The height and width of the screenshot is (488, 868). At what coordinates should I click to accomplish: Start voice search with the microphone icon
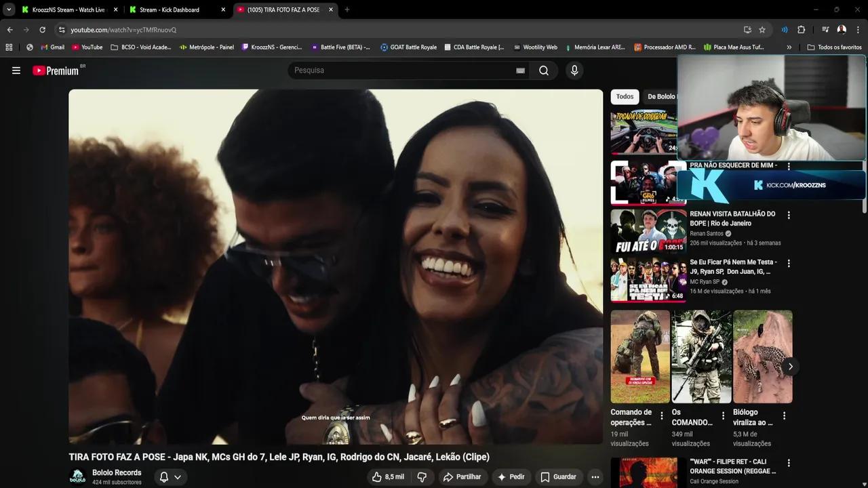click(x=574, y=70)
